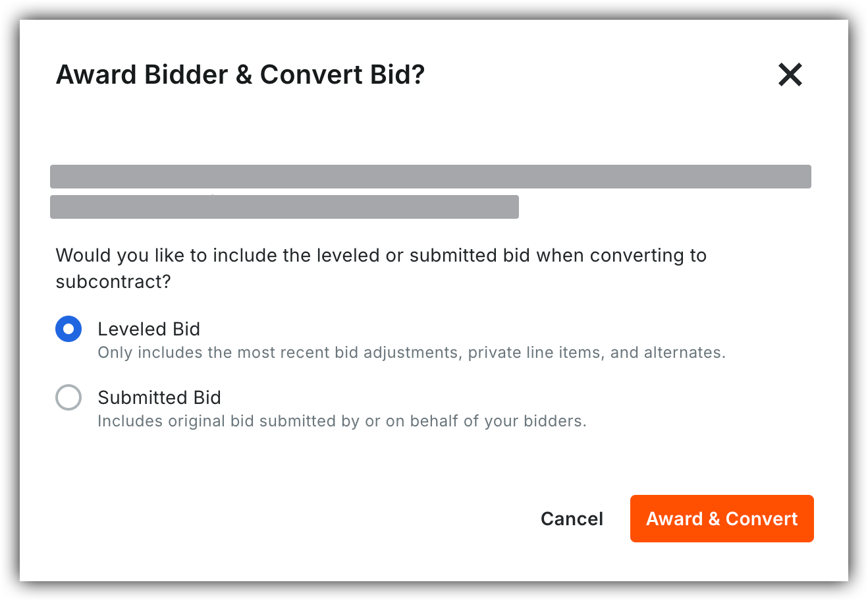The width and height of the screenshot is (868, 601).
Task: Click the dialog title Award Bidder & Convert Bid
Action: (x=241, y=74)
